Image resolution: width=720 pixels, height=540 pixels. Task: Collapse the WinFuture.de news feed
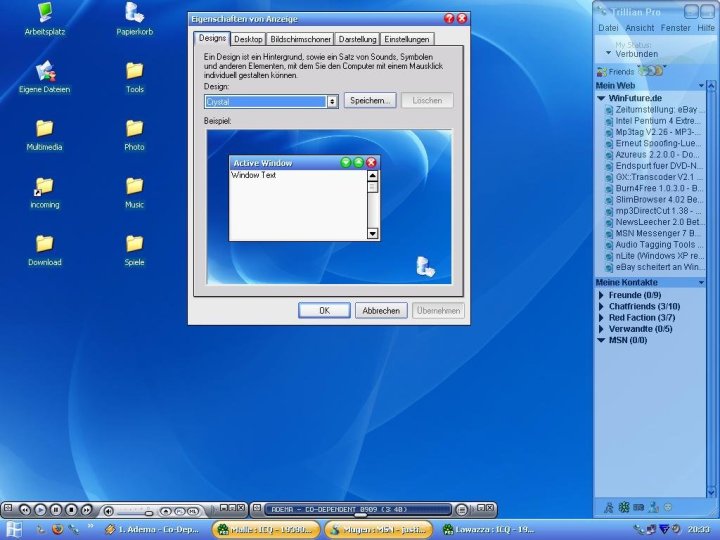coord(601,98)
